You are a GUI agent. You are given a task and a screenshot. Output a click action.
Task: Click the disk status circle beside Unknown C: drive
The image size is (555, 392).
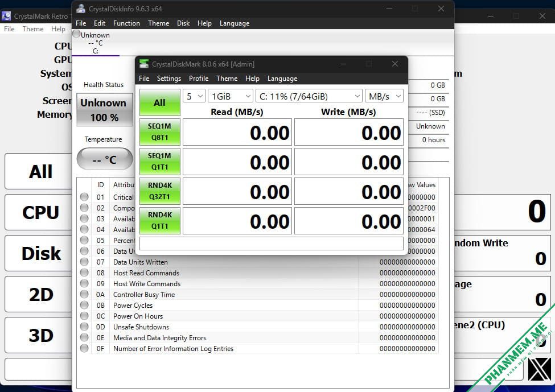pyautogui.click(x=76, y=34)
